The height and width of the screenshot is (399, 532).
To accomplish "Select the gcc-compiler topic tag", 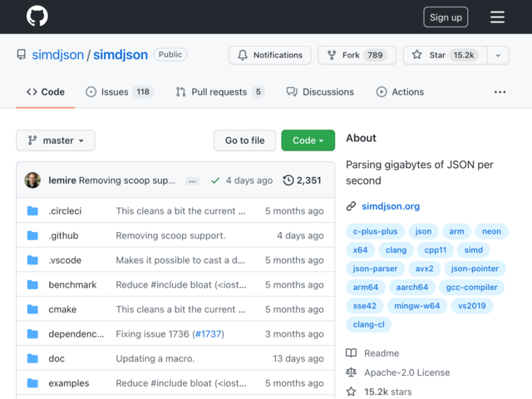I will [471, 288].
